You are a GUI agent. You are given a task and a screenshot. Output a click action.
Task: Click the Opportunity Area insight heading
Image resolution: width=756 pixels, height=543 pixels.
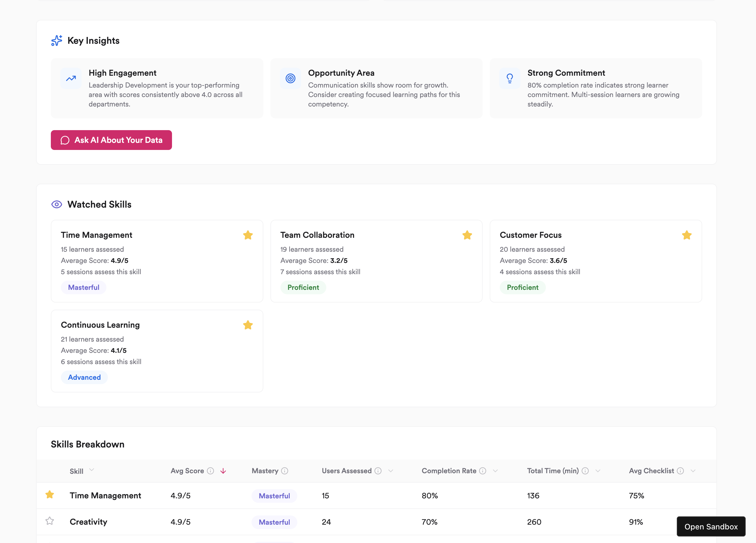tap(341, 73)
